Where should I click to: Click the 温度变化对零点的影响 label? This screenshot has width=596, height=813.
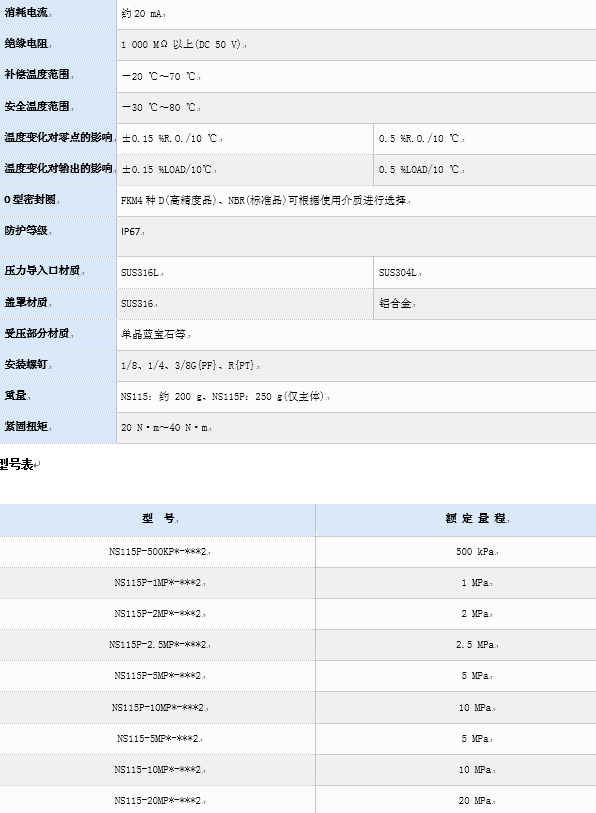tap(60, 137)
